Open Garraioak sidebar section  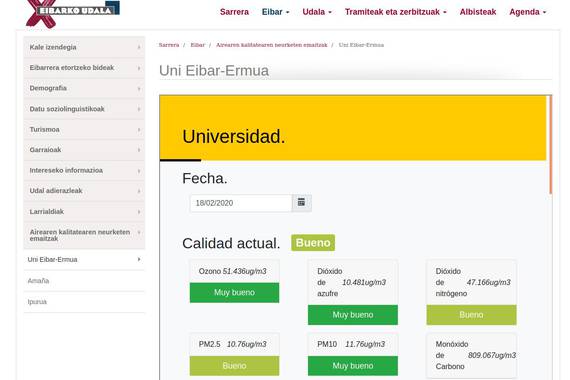[x=84, y=149]
